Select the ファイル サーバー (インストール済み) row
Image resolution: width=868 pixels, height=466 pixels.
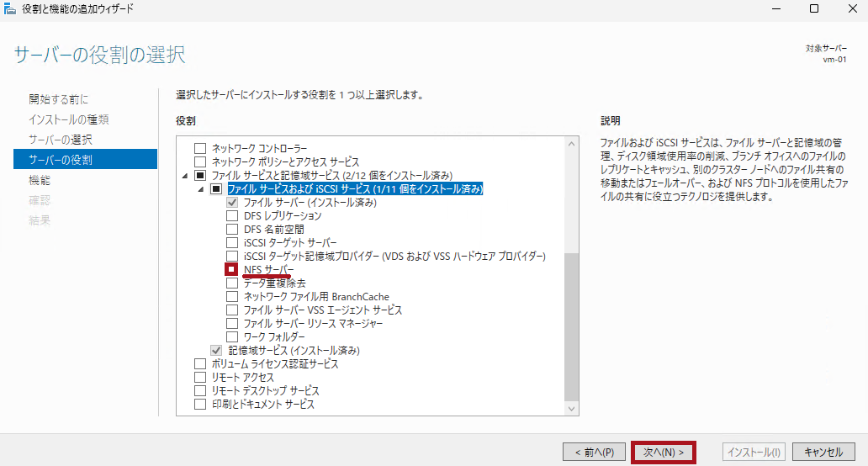pyautogui.click(x=310, y=203)
